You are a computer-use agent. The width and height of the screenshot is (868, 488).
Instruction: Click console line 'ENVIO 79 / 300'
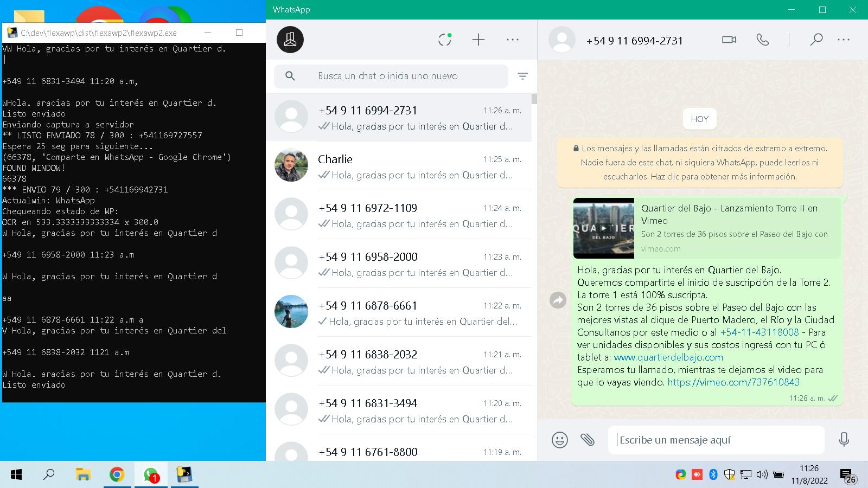point(85,190)
